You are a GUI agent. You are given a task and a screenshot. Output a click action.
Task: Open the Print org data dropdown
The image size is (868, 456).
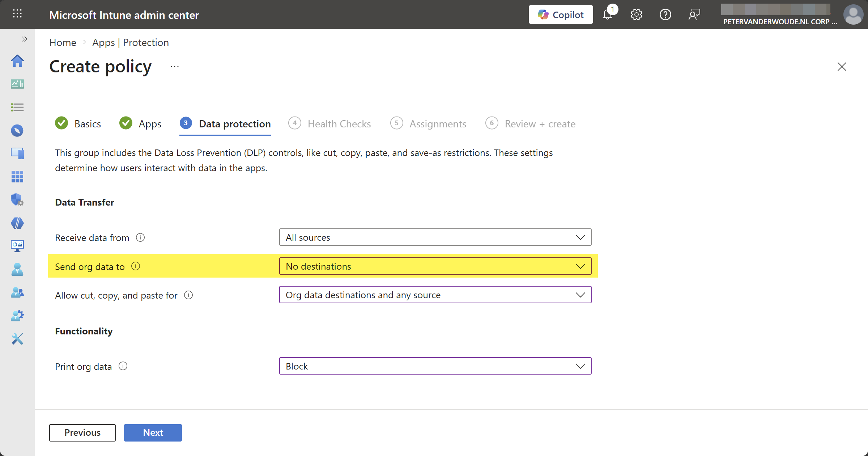pos(435,366)
